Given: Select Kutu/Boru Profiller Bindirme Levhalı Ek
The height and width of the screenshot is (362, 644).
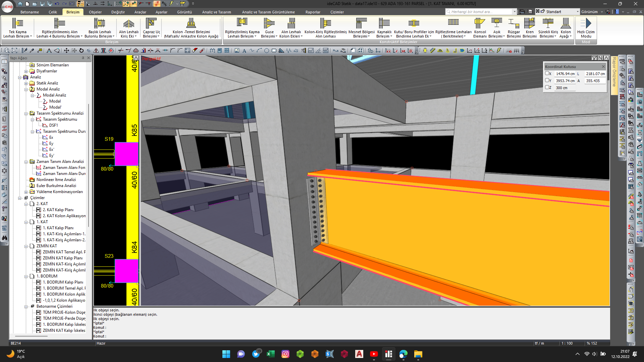Looking at the screenshot, I should 414,28.
